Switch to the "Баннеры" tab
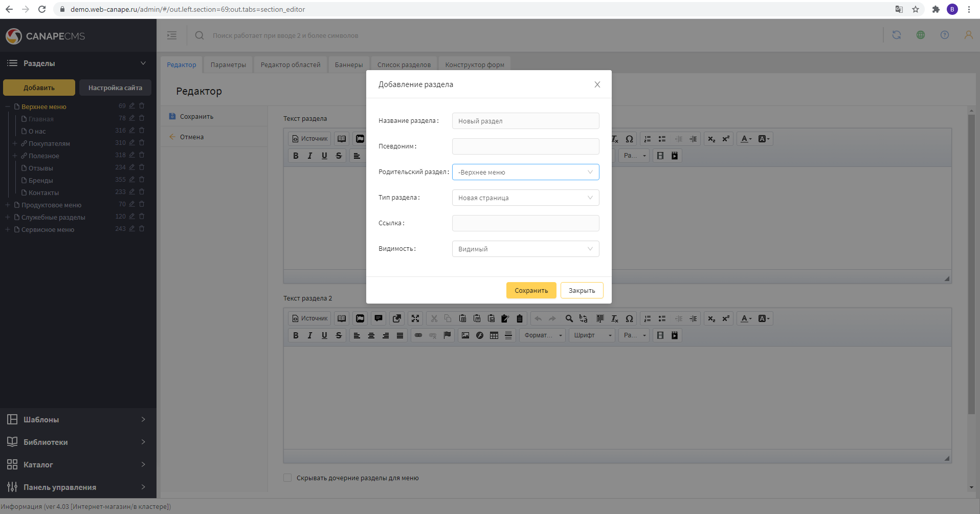Screen dimensions: 980x514 pyautogui.click(x=349, y=65)
